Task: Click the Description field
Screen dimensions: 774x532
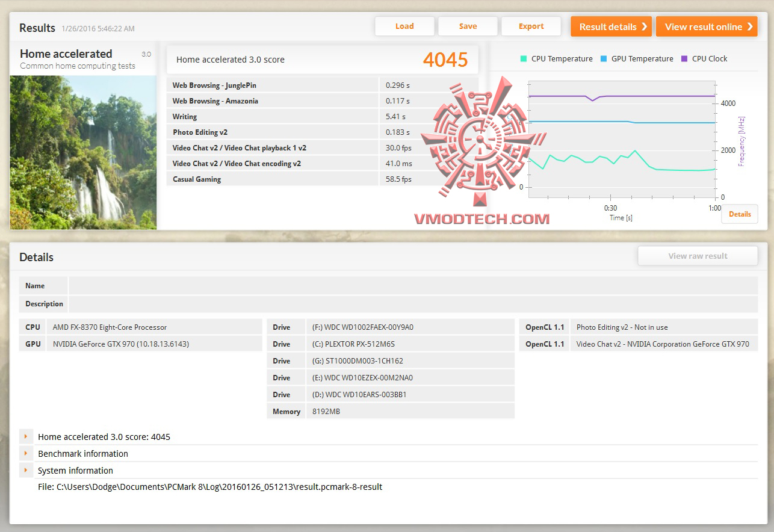Action: tap(413, 304)
